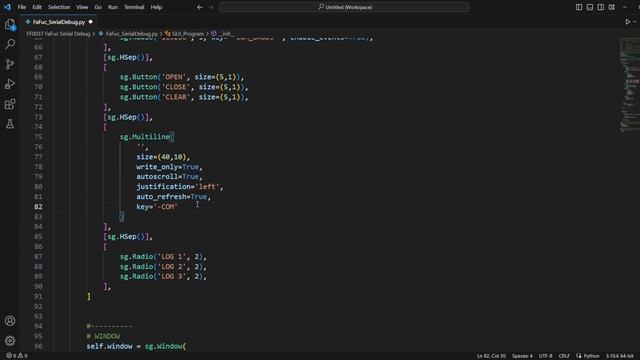640x360 pixels.
Task: Select the Fafuc_SerialDebug.py editor tab
Action: 58,22
